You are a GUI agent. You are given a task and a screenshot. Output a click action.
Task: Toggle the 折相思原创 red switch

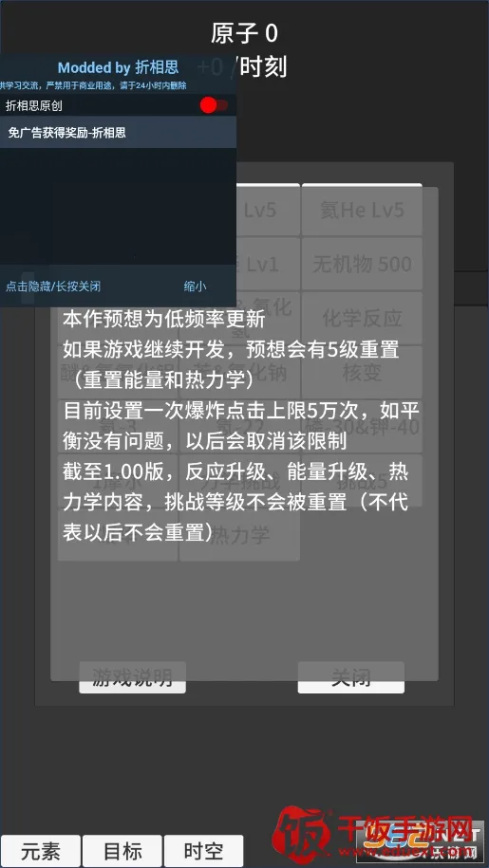(x=214, y=105)
